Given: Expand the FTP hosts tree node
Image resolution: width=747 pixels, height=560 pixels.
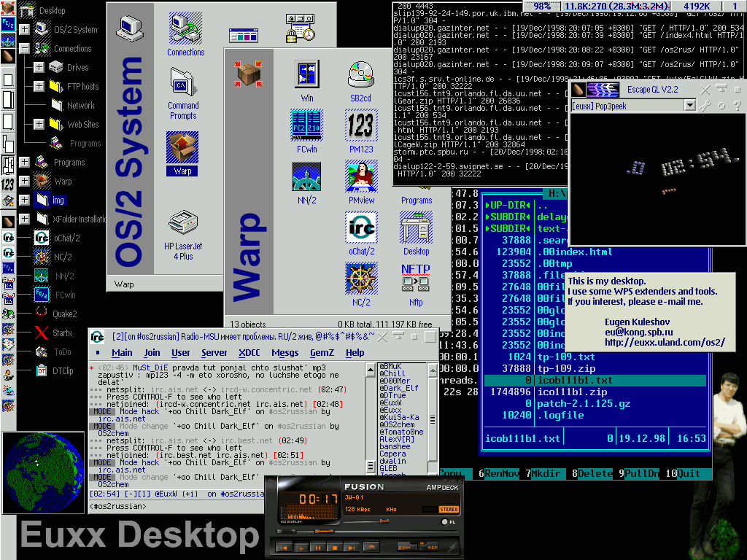Looking at the screenshot, I should click(39, 86).
